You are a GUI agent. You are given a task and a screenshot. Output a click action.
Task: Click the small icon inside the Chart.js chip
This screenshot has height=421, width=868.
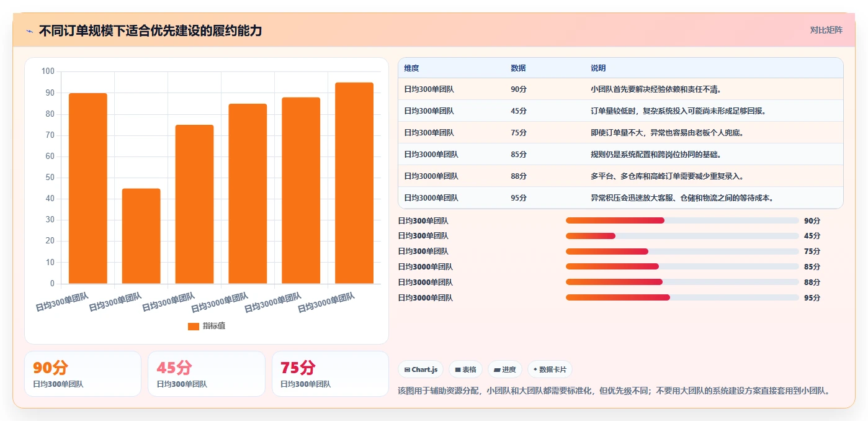(407, 369)
